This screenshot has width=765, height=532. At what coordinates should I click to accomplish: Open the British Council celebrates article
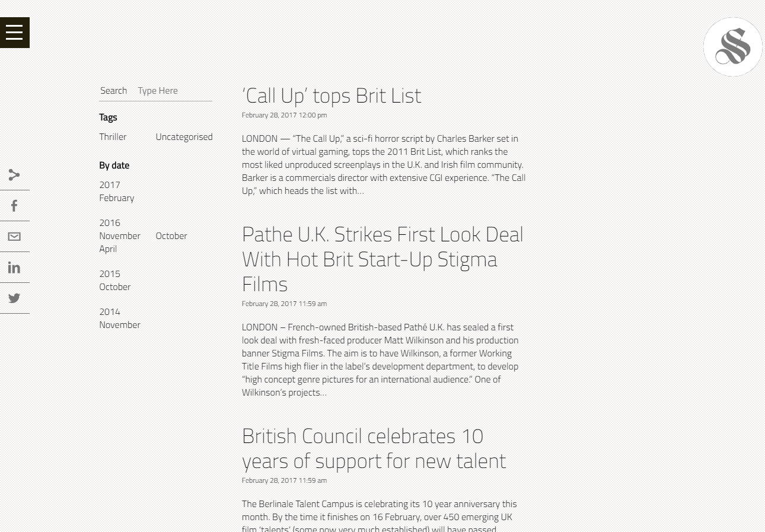(374, 448)
